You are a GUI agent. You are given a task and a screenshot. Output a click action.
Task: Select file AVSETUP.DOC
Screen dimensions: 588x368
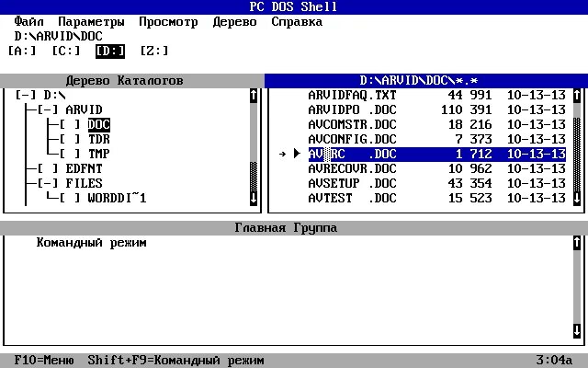(x=437, y=183)
